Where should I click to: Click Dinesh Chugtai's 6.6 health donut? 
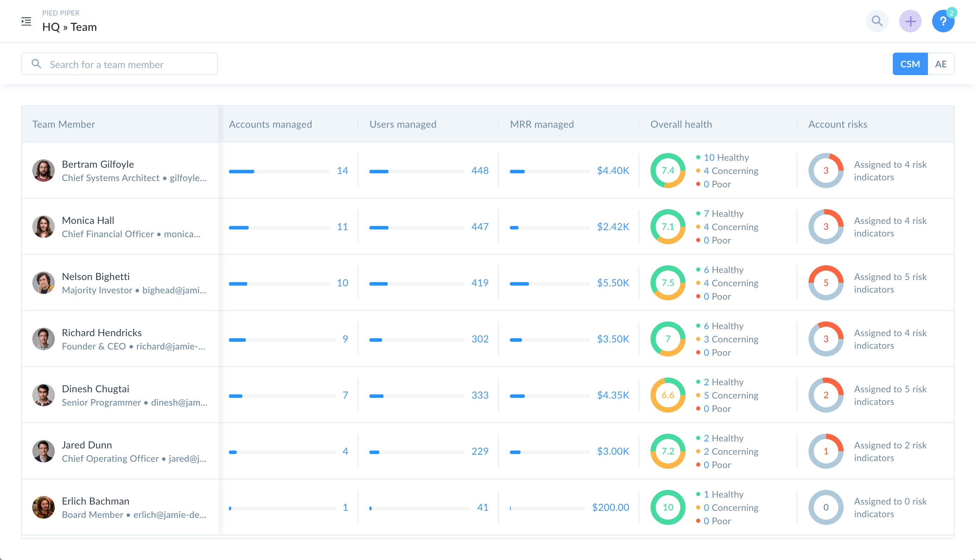click(x=667, y=395)
